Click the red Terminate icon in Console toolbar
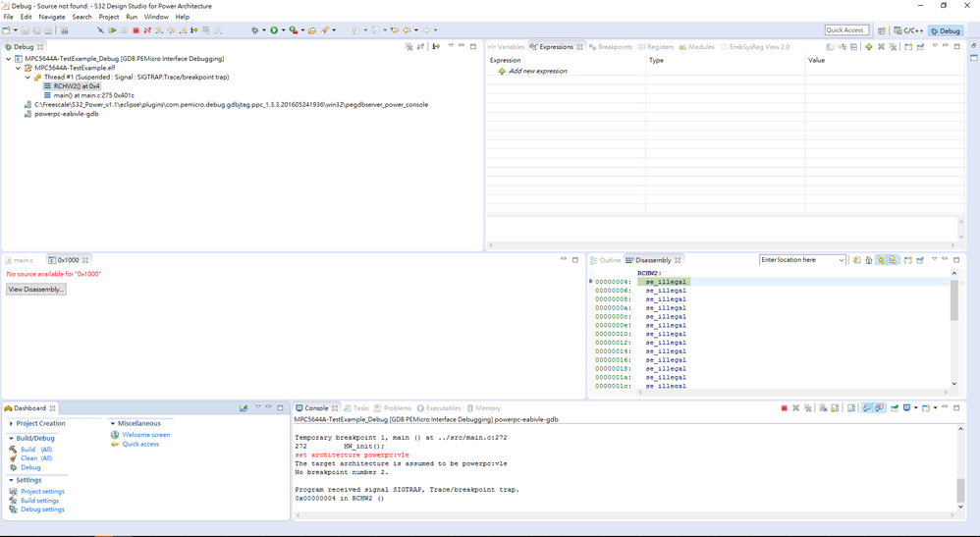 785,408
